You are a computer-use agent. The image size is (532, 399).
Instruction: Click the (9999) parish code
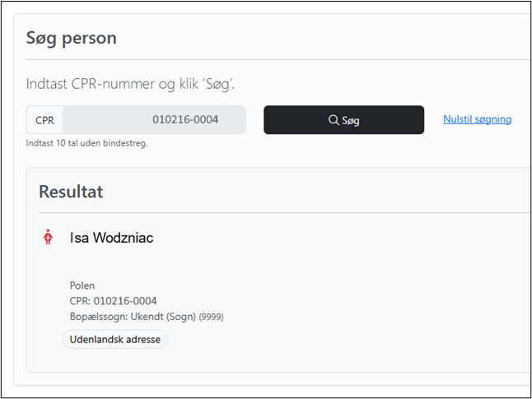[211, 317]
